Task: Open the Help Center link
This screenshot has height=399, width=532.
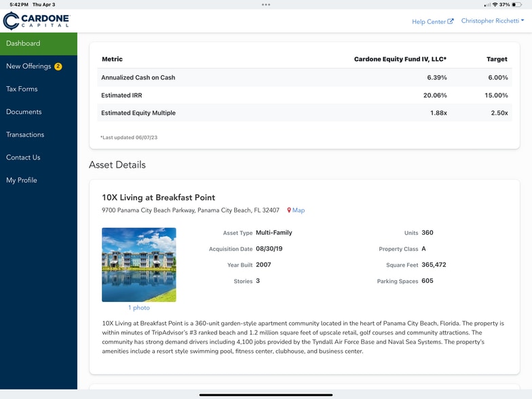Action: point(428,22)
